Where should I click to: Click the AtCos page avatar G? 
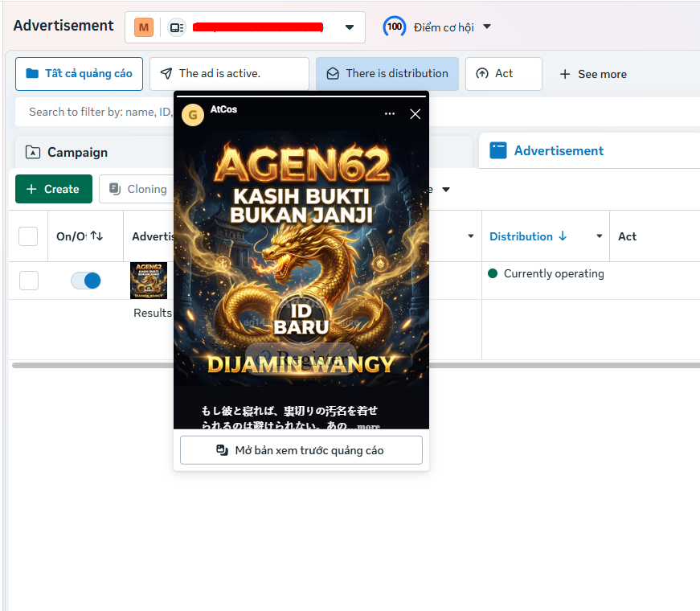tap(193, 115)
